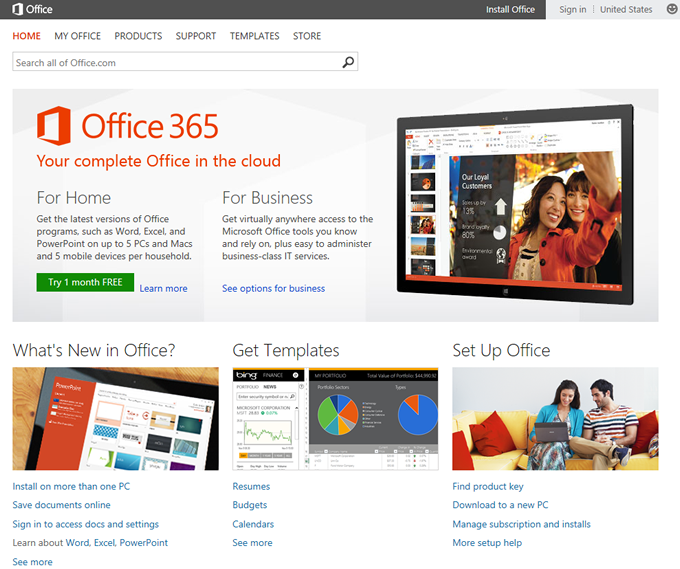
Task: Click Your complete Office in the cloud tagline
Action: click(159, 161)
